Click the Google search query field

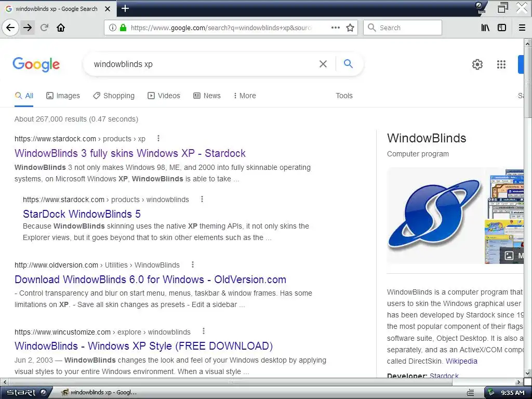[x=204, y=64]
